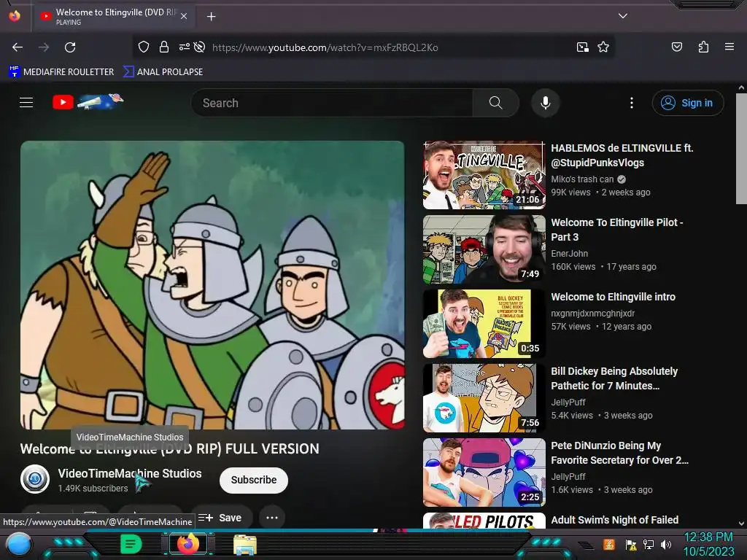
Task: Open the tracking protection shield icon
Action: click(x=144, y=47)
